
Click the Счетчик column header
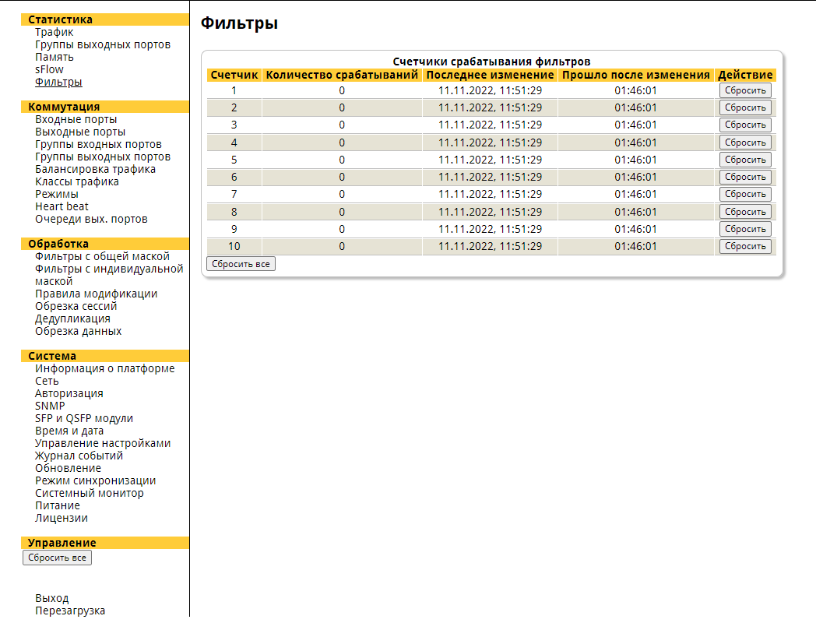(x=234, y=75)
